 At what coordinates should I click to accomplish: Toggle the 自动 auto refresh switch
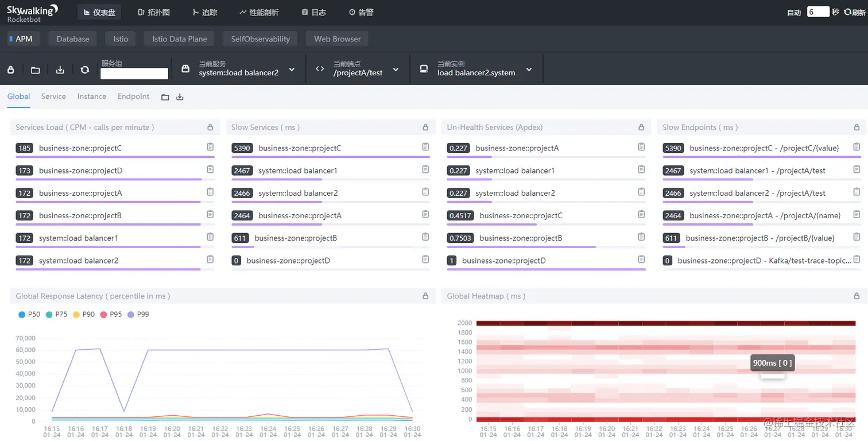[x=794, y=13]
